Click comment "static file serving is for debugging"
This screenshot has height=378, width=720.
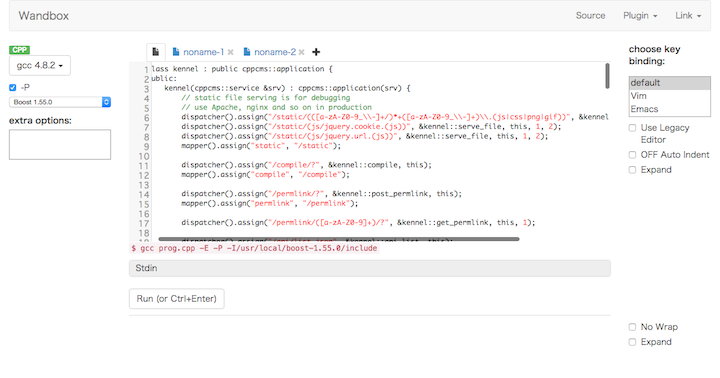click(x=265, y=98)
